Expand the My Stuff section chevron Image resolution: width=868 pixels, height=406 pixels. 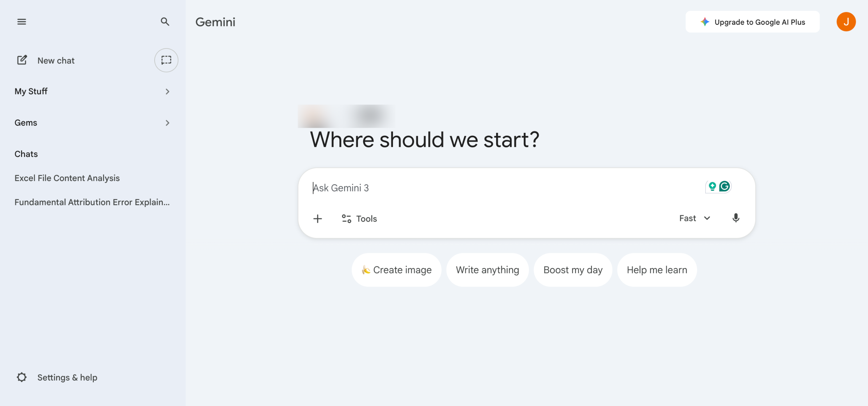(167, 92)
